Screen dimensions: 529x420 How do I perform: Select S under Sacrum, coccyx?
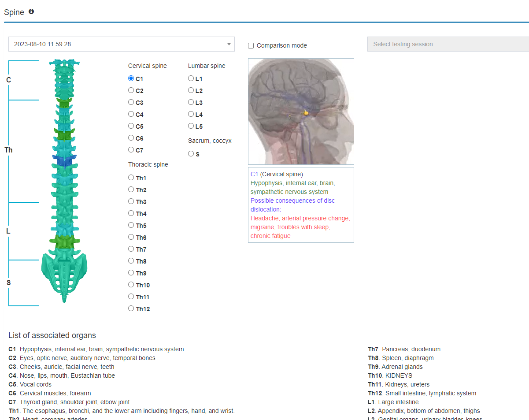click(x=190, y=153)
